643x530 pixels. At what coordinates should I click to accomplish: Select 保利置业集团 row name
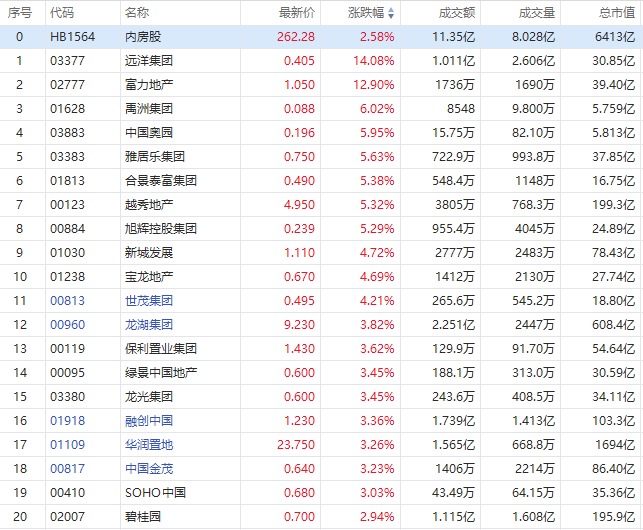pyautogui.click(x=161, y=349)
